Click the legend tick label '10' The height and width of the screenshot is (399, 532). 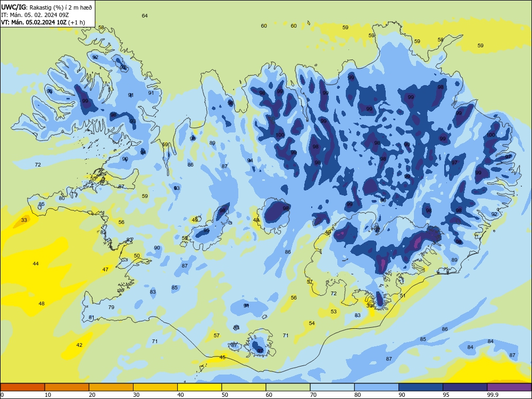(48, 395)
